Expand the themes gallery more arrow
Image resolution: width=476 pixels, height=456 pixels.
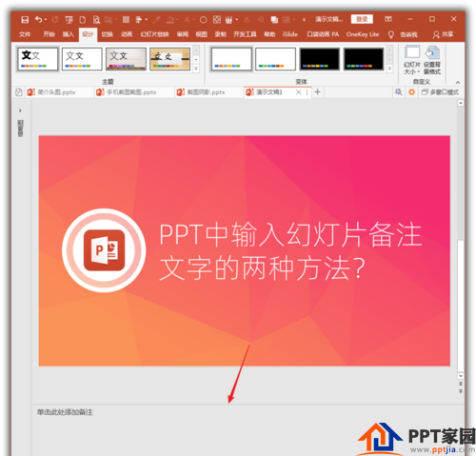196,69
